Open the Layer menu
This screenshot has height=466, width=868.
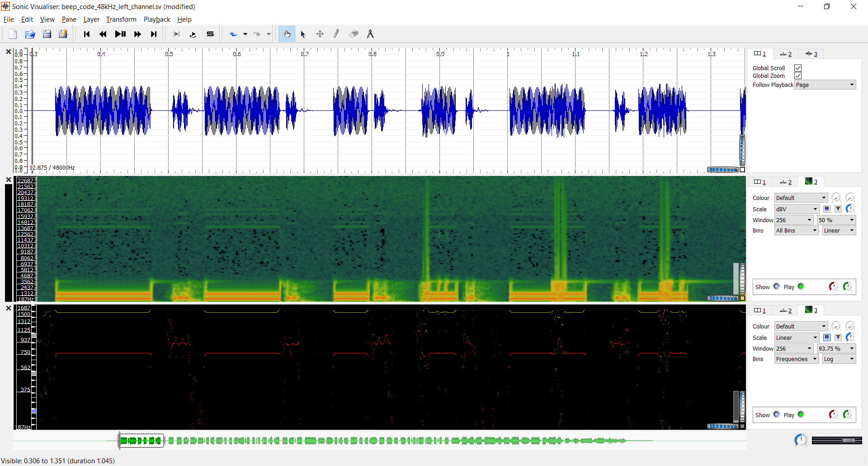(91, 19)
